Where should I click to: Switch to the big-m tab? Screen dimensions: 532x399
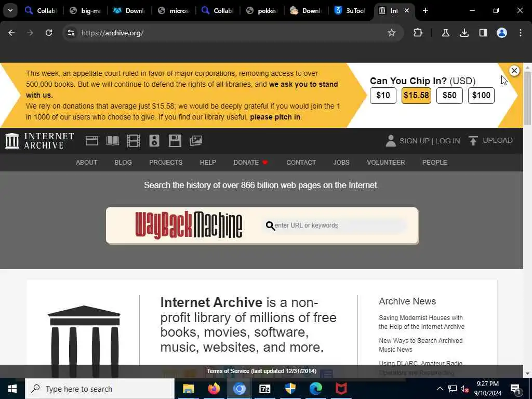tap(86, 10)
